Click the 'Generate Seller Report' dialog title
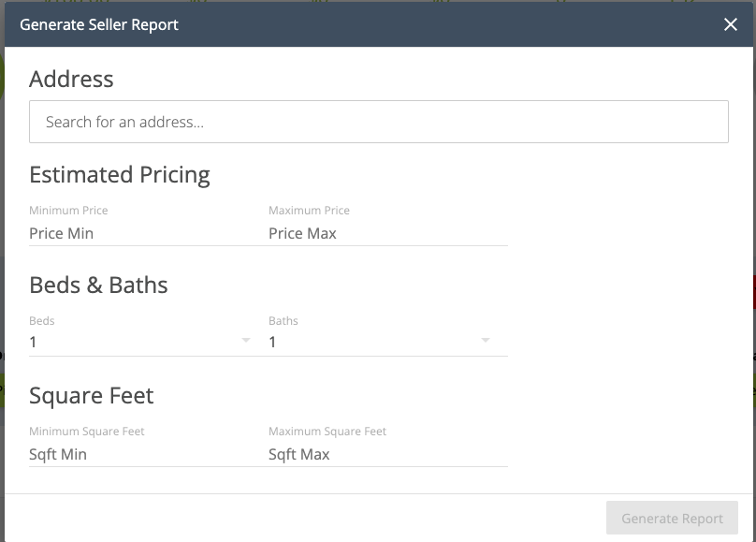The image size is (756, 542). point(99,25)
